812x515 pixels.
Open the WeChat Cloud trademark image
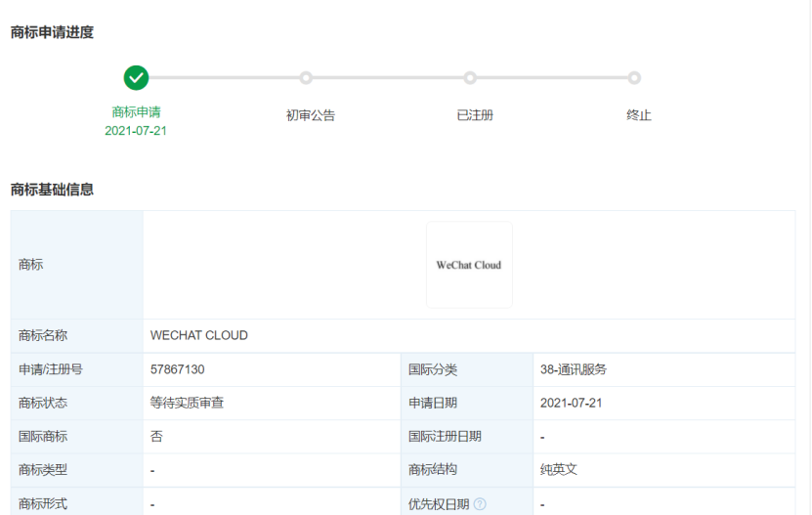tap(469, 265)
